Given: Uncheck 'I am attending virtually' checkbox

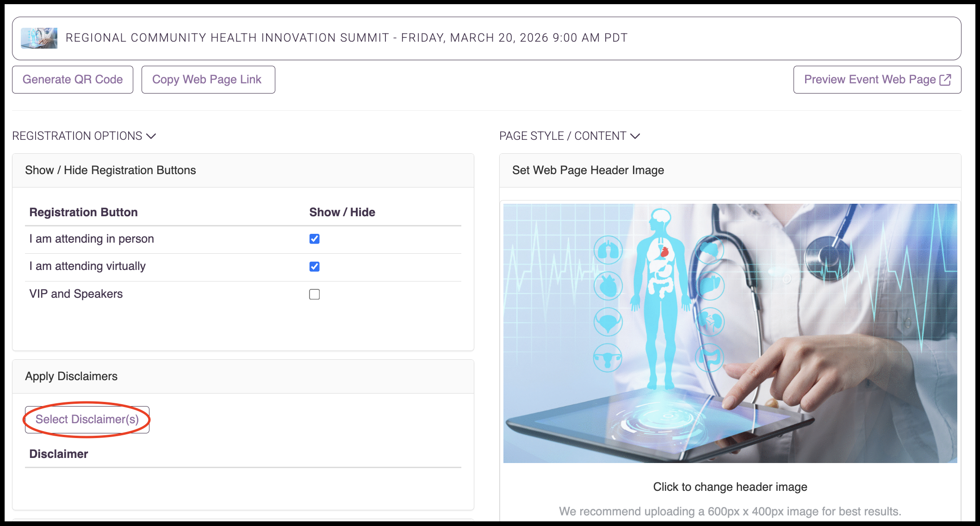Looking at the screenshot, I should point(315,267).
